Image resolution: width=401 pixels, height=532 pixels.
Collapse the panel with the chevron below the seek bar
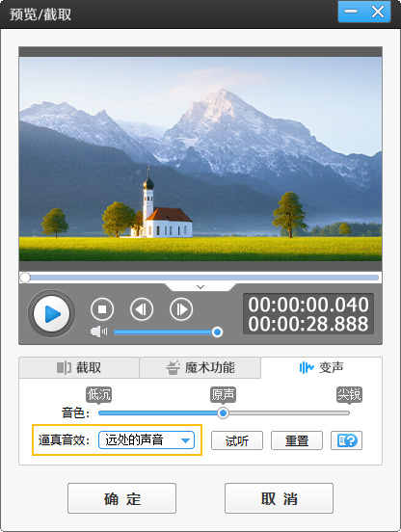coord(200,287)
